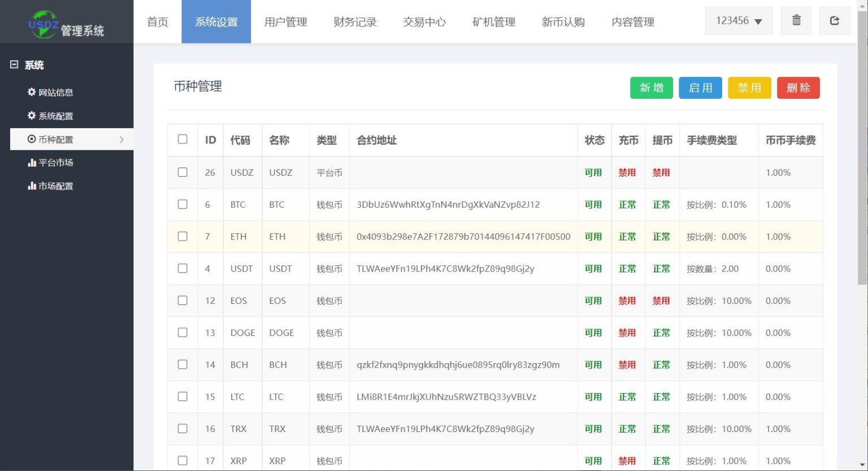Image resolution: width=868 pixels, height=471 pixels.
Task: Click the ID cell 26
Action: 210,172
